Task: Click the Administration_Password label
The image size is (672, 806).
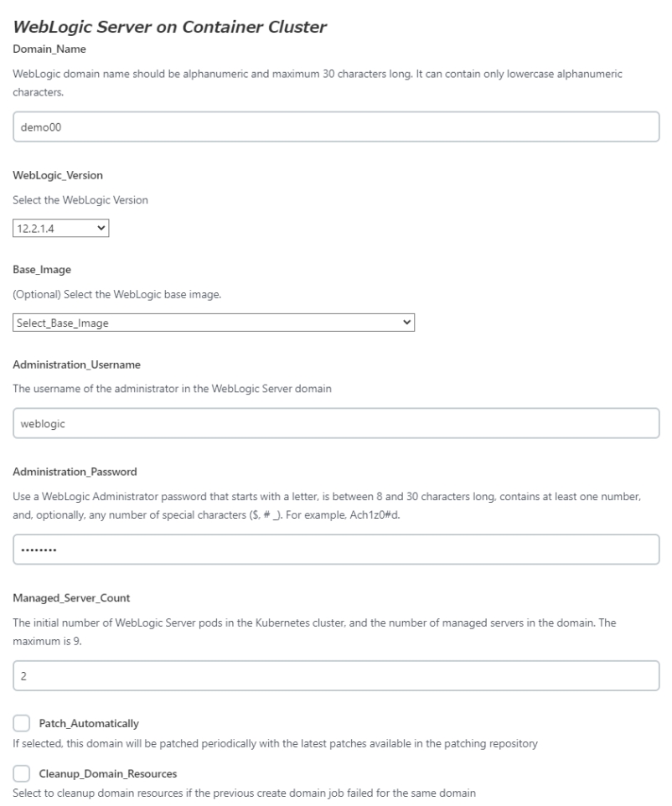Action: pos(75,472)
